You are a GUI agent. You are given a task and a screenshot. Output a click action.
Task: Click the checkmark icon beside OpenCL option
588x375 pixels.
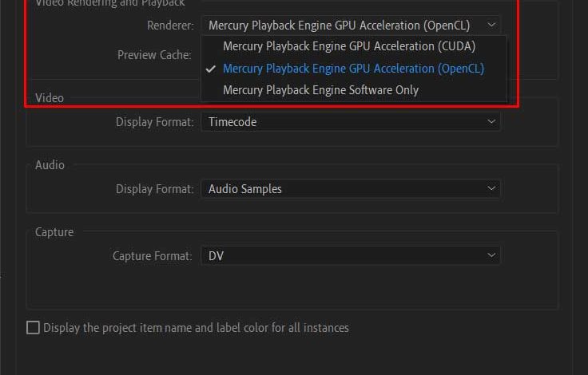211,69
